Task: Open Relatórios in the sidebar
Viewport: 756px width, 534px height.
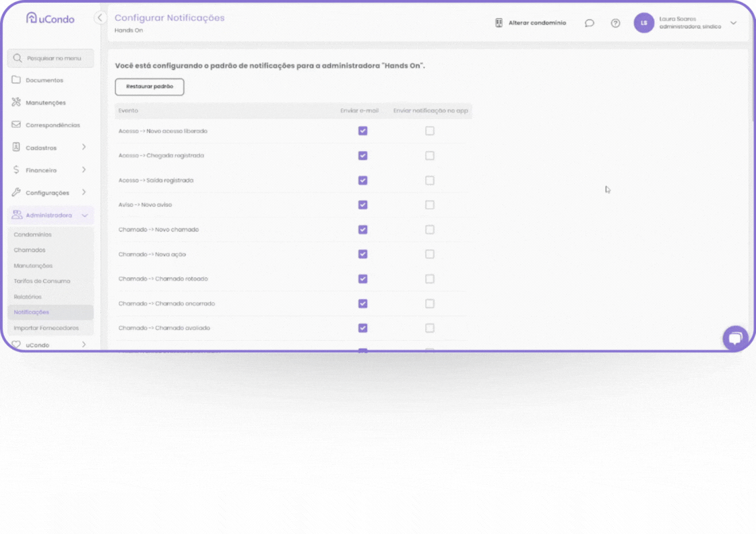Action: (28, 297)
